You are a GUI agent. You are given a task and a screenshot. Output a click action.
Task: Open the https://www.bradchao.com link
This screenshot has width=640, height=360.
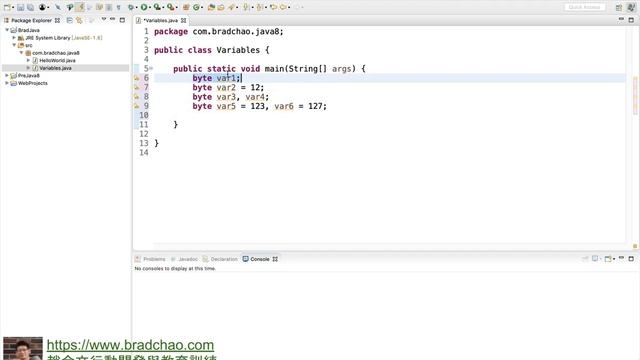coord(130,345)
